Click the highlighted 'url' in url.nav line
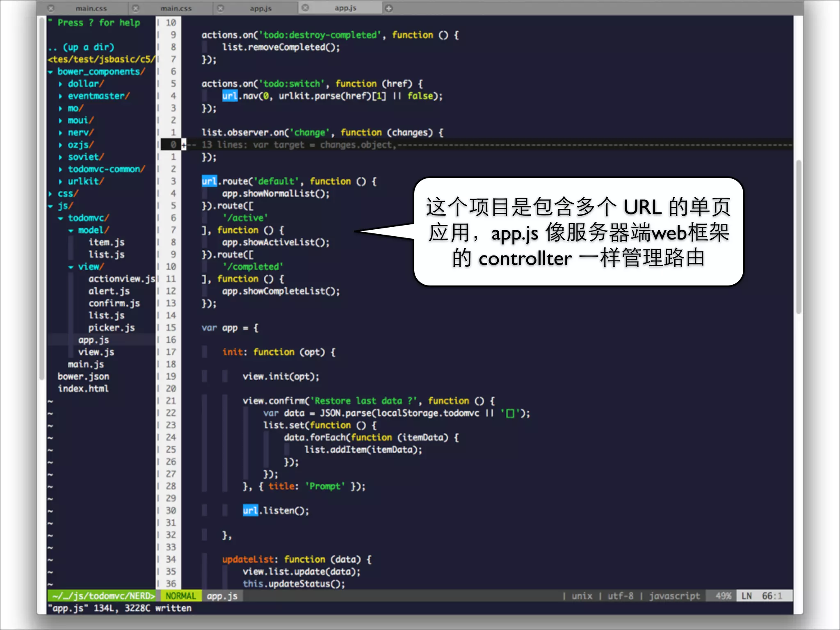Screen dimensions: 840x630 click(x=230, y=96)
